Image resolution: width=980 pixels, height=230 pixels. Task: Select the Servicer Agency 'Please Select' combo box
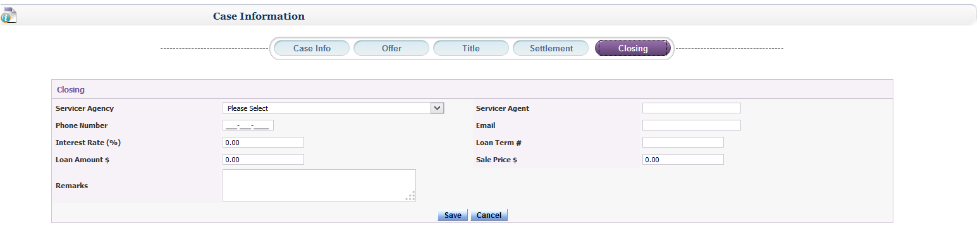pyautogui.click(x=333, y=108)
